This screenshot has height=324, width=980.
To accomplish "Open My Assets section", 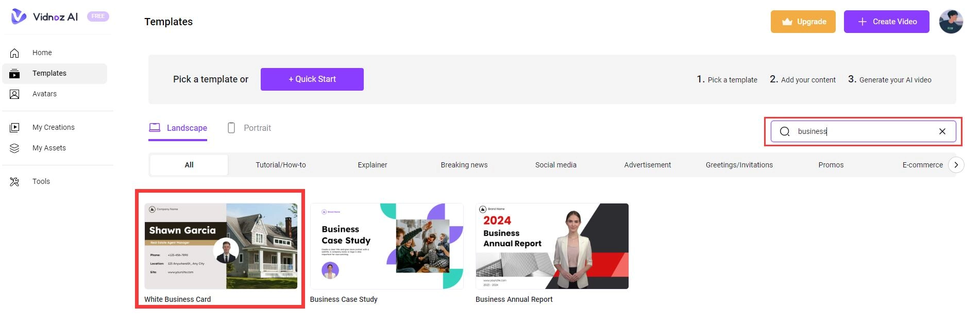I will click(49, 148).
